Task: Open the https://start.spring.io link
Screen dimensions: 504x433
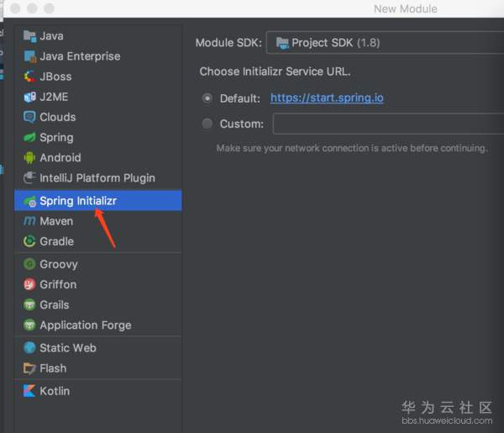Action: [327, 98]
